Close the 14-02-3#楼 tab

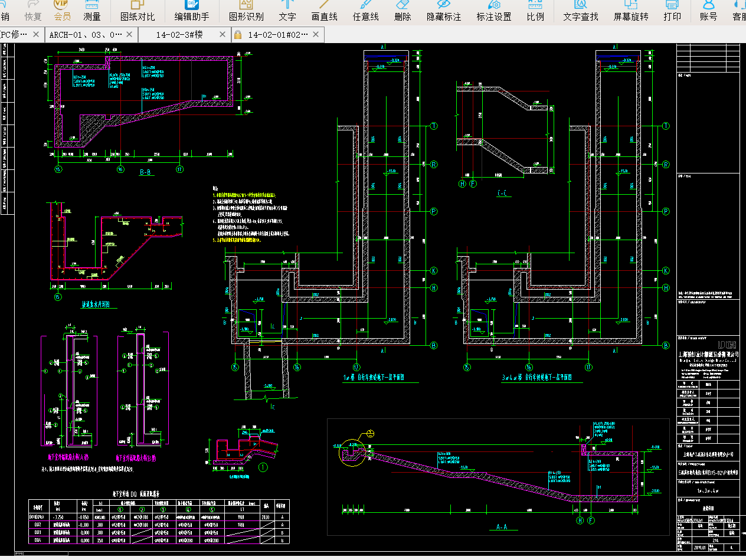[223, 35]
